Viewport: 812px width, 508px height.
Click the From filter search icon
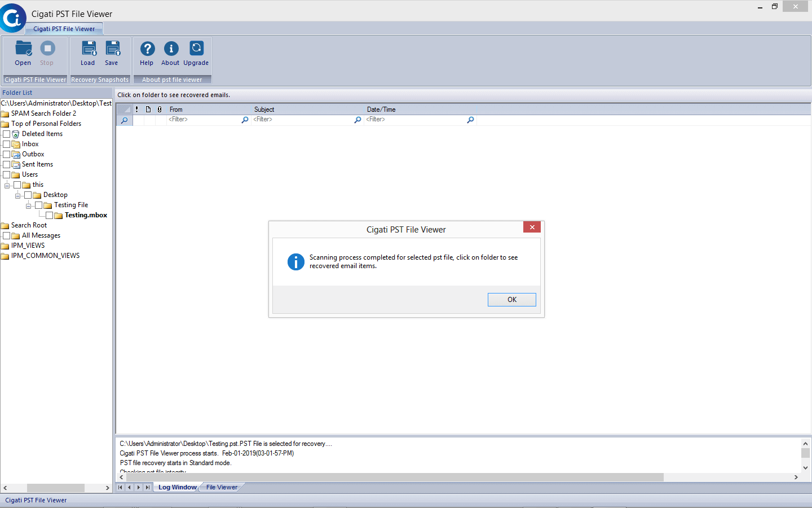pos(245,120)
